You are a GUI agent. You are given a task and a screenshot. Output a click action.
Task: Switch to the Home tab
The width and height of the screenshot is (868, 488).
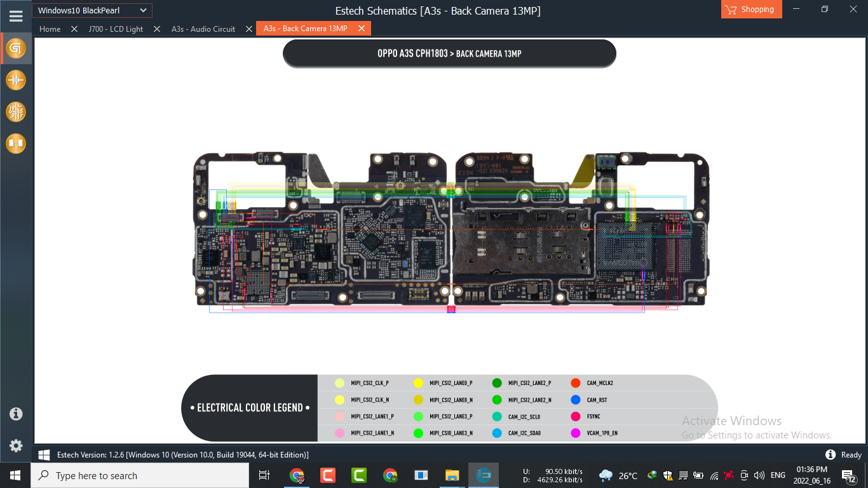pyautogui.click(x=50, y=29)
